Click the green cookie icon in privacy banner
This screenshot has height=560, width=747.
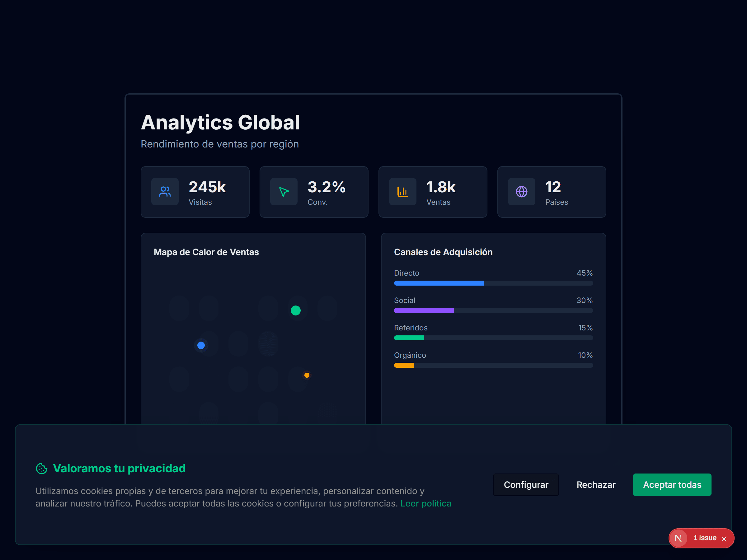41,468
